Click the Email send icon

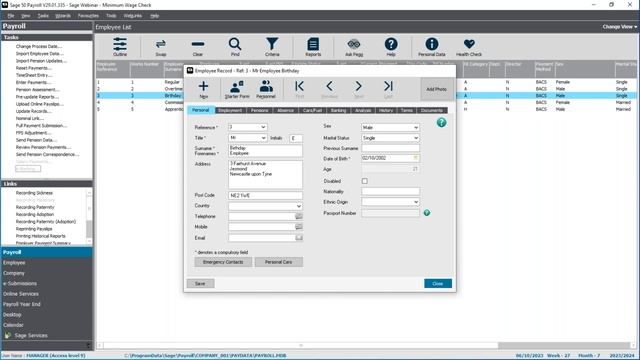pos(299,238)
